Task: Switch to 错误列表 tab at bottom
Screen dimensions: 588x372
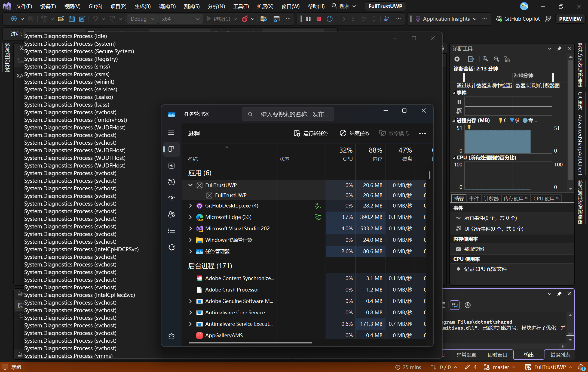Action: (x=560, y=355)
